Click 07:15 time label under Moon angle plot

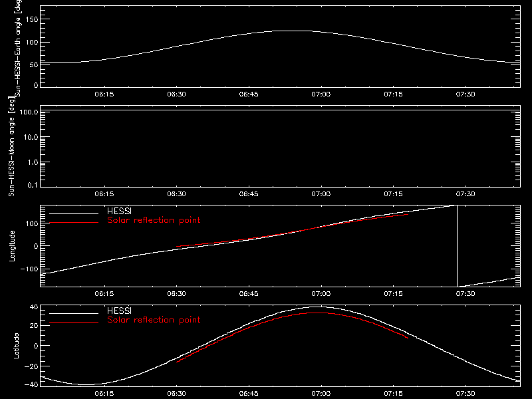pyautogui.click(x=393, y=194)
